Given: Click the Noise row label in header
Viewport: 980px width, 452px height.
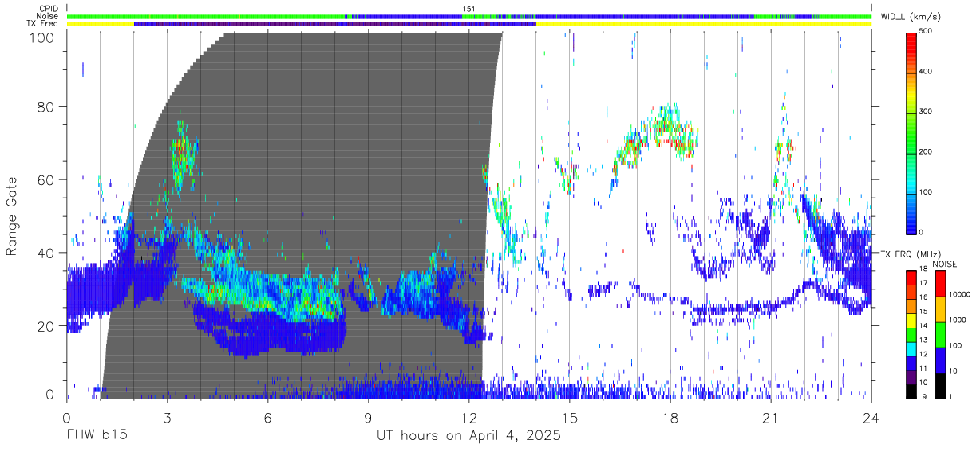Looking at the screenshot, I should (x=47, y=16).
